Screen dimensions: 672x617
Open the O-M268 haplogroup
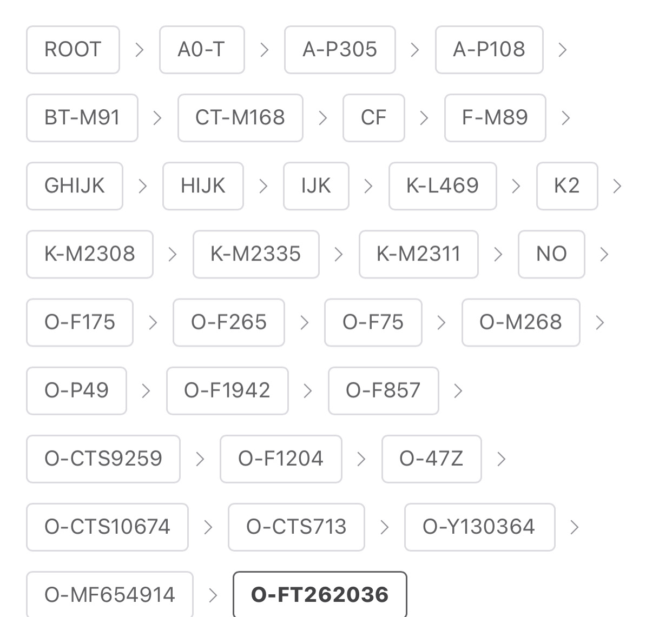click(x=520, y=322)
